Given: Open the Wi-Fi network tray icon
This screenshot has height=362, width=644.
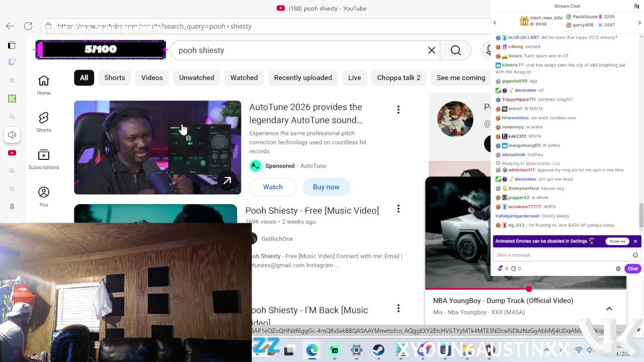Looking at the screenshot, I should (x=579, y=350).
